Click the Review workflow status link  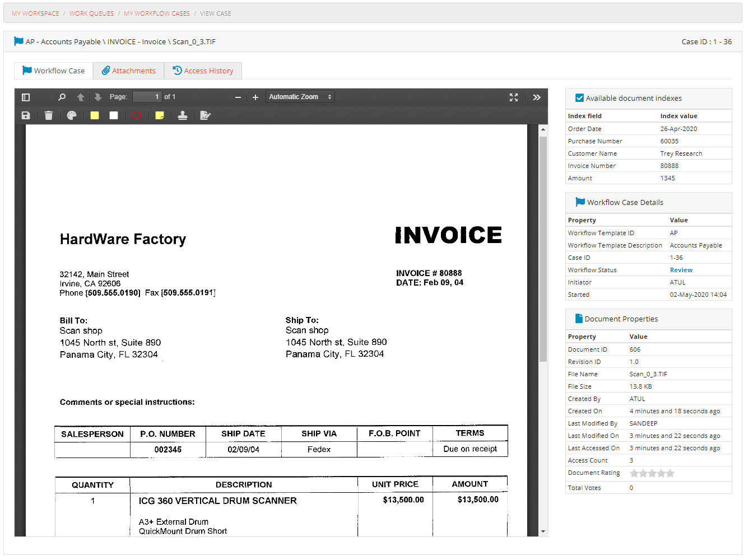pos(681,270)
